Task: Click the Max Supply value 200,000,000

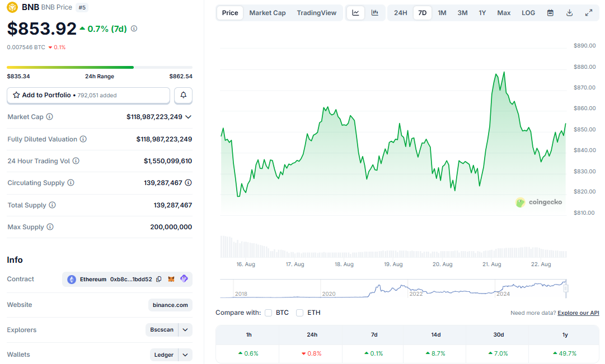Action: [171, 226]
